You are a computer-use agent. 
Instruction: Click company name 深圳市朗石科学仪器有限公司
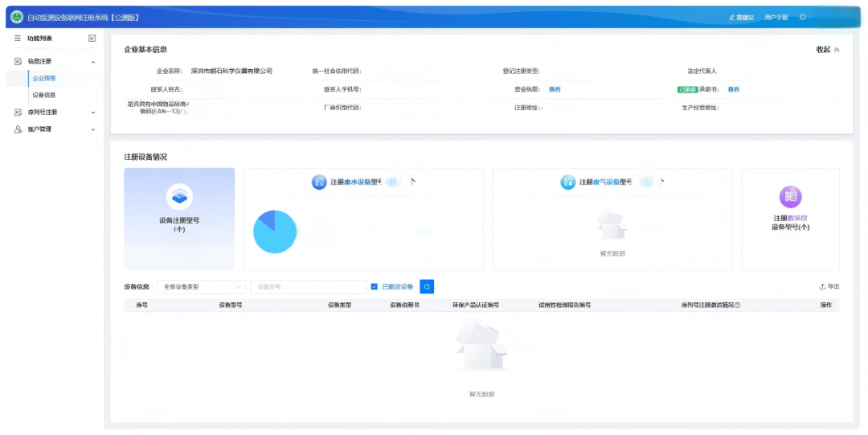tap(231, 71)
